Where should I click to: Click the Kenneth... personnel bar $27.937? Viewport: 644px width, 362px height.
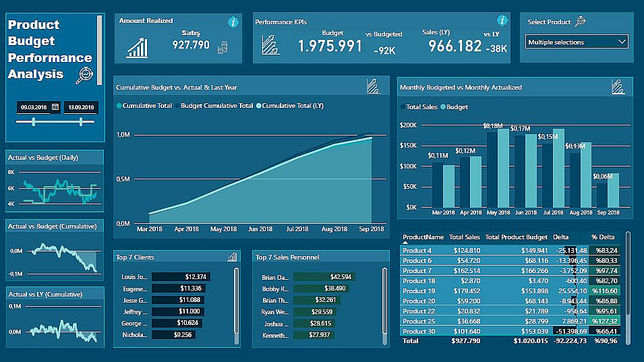coord(314,335)
